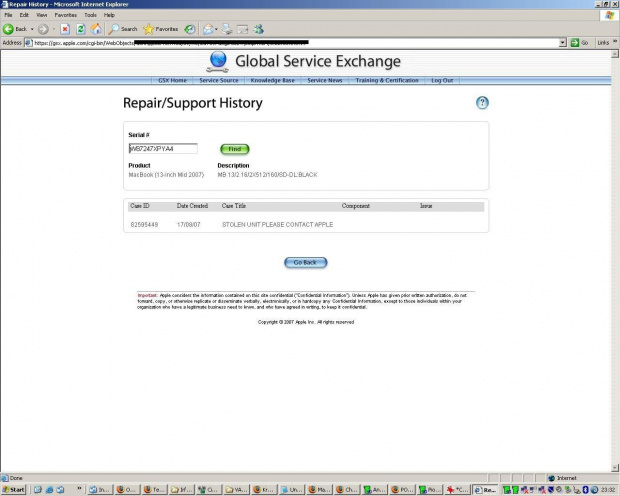Open the Back history dropdown arrow
Image resolution: width=620 pixels, height=496 pixels.
click(32, 29)
